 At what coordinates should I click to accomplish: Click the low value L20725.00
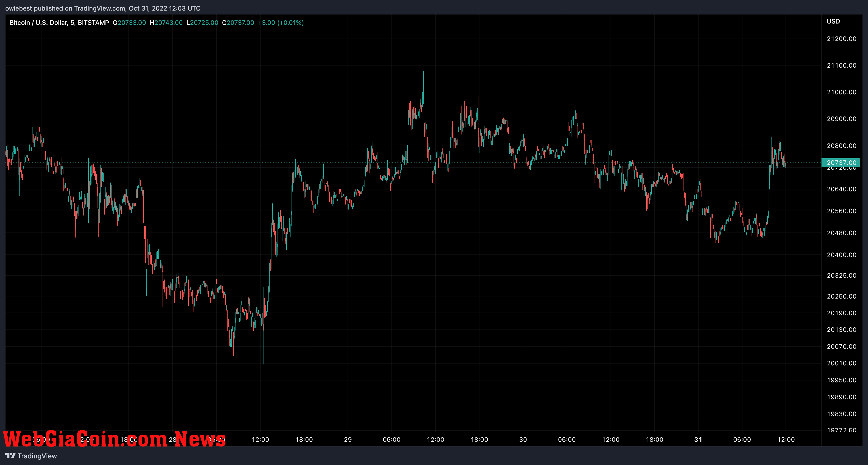point(202,22)
